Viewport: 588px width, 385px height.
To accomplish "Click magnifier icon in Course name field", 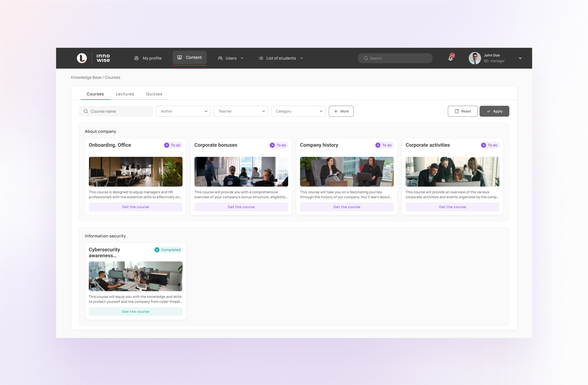I will tap(86, 111).
